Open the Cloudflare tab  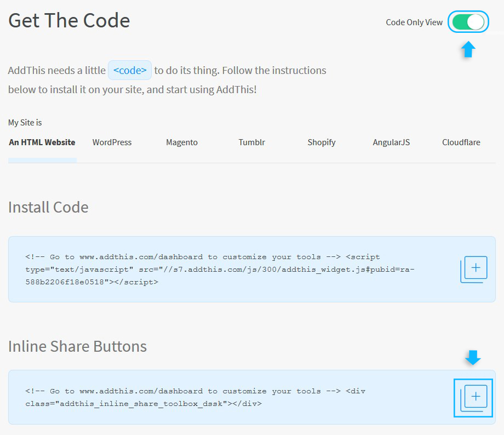[x=461, y=142]
